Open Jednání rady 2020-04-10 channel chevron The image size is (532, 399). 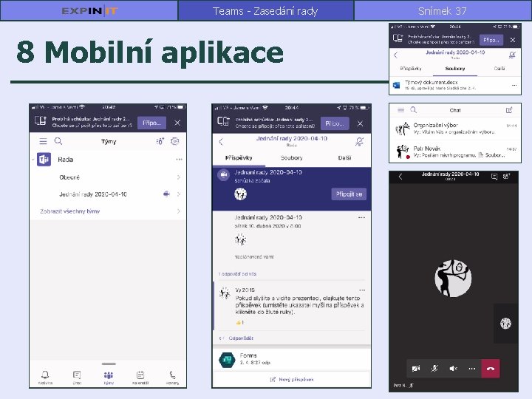coord(179,194)
